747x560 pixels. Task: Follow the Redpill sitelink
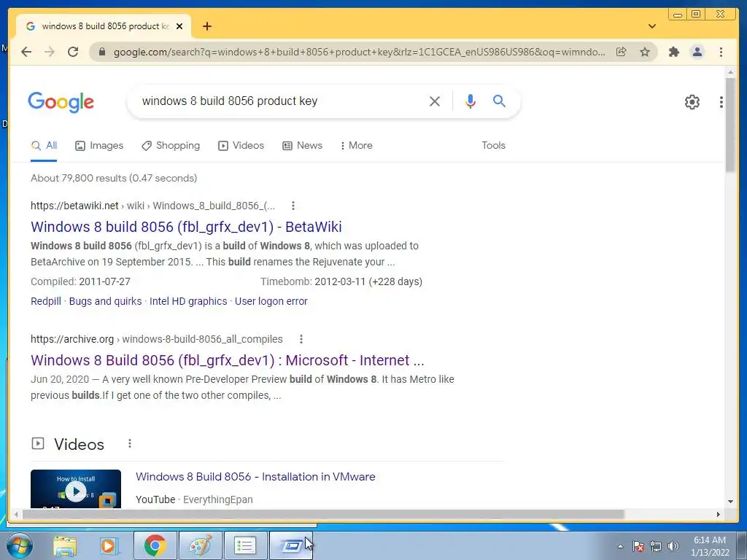coord(46,301)
